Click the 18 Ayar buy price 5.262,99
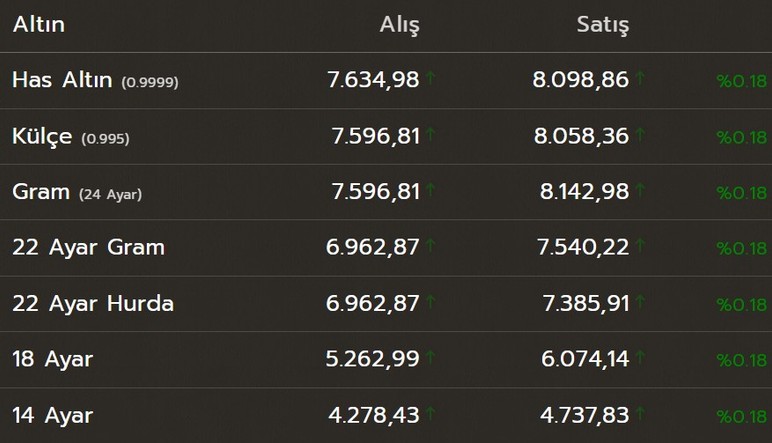Screen dimensions: 772x443 pyautogui.click(x=374, y=360)
